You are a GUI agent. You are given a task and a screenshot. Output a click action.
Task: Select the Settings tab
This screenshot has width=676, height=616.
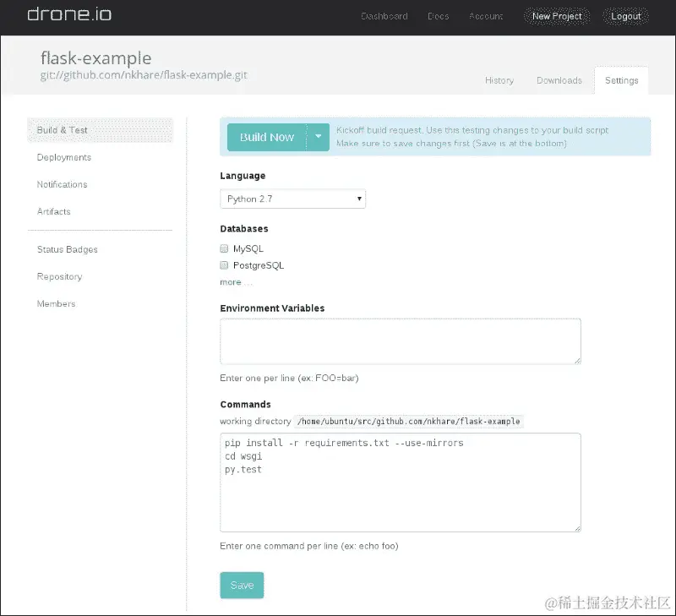coord(621,80)
